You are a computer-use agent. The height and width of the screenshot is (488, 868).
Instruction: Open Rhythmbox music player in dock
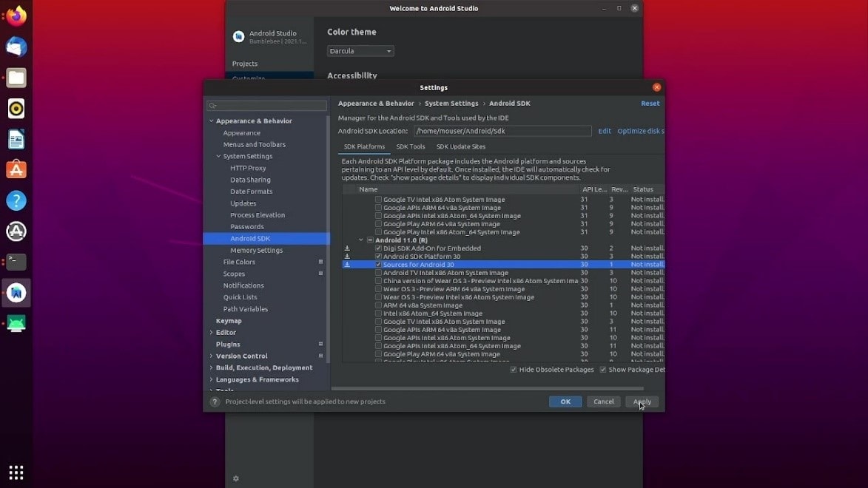pyautogui.click(x=16, y=109)
